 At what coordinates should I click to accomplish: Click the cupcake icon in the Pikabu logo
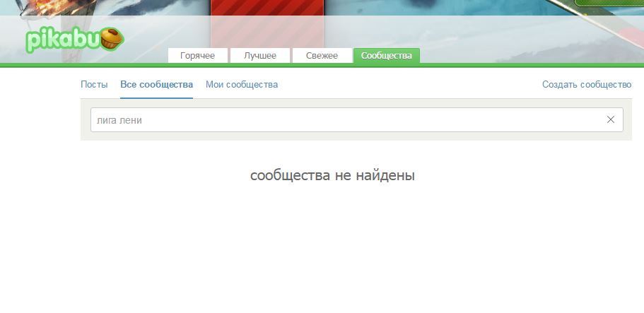[x=112, y=39]
